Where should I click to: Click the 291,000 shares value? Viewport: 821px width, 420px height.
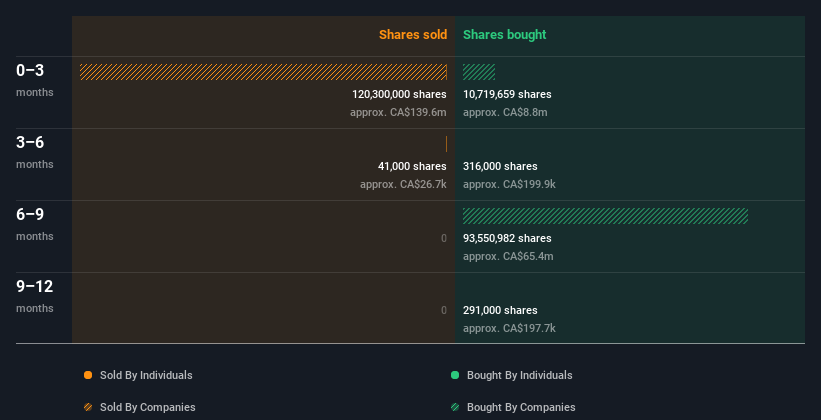pos(500,310)
